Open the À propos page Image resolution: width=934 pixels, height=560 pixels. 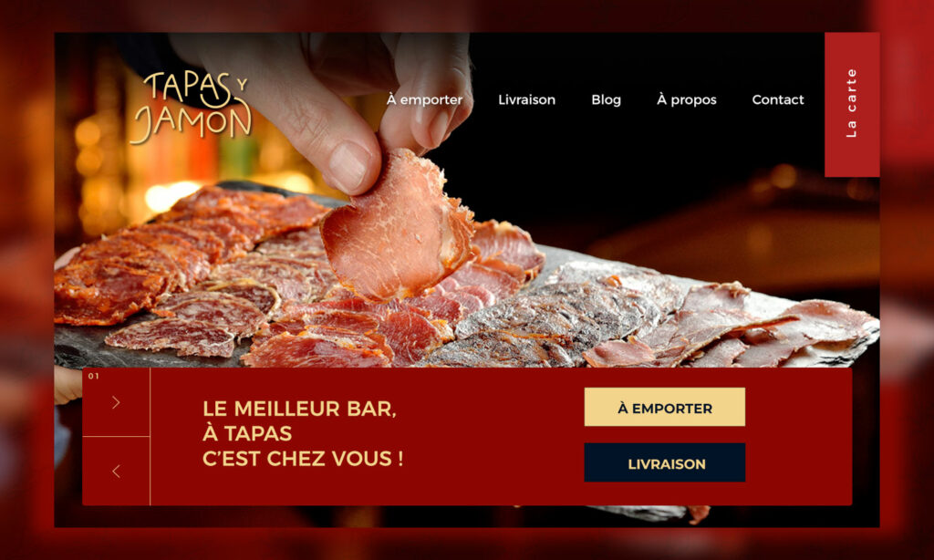pyautogui.click(x=686, y=99)
